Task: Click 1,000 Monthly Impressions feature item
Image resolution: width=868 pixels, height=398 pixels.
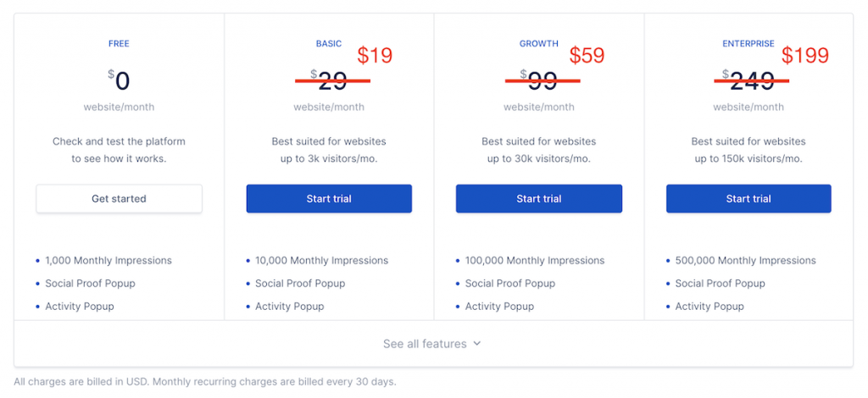Action: point(108,260)
